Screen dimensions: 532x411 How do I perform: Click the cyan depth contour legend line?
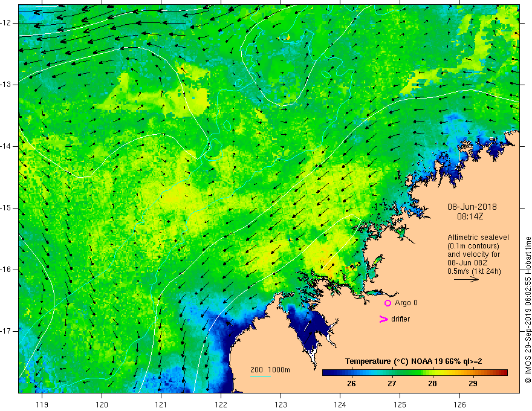coord(260,376)
